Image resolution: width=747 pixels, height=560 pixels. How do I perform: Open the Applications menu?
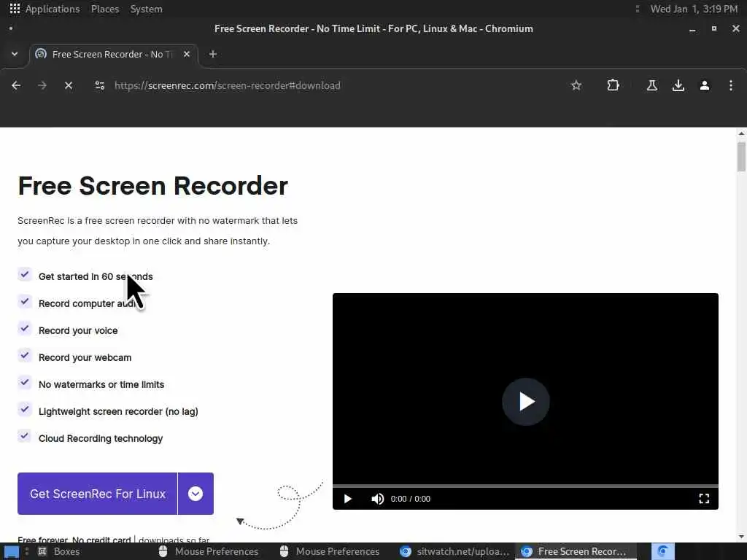(x=53, y=9)
